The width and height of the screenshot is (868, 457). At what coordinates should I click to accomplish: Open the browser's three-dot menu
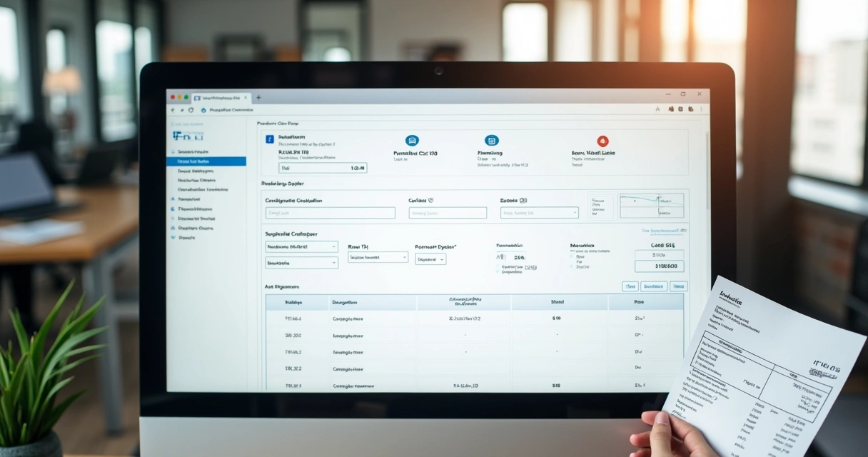(x=701, y=109)
